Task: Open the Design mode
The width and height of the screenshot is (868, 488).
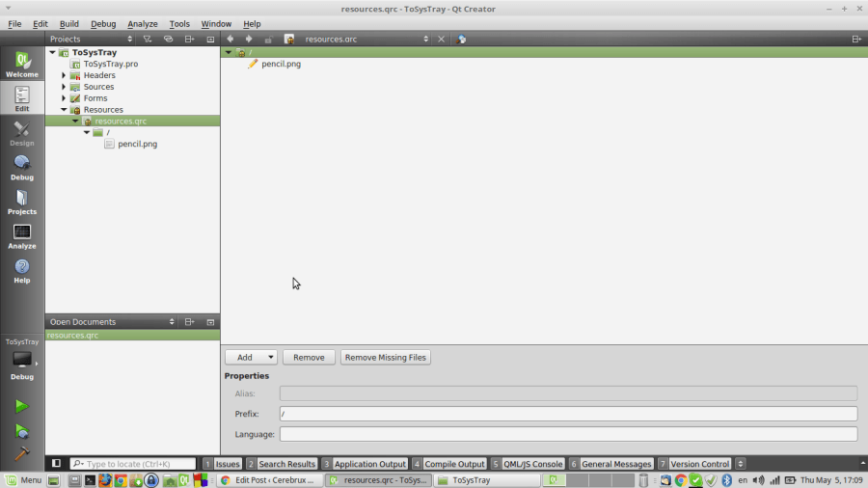Action: point(22,133)
